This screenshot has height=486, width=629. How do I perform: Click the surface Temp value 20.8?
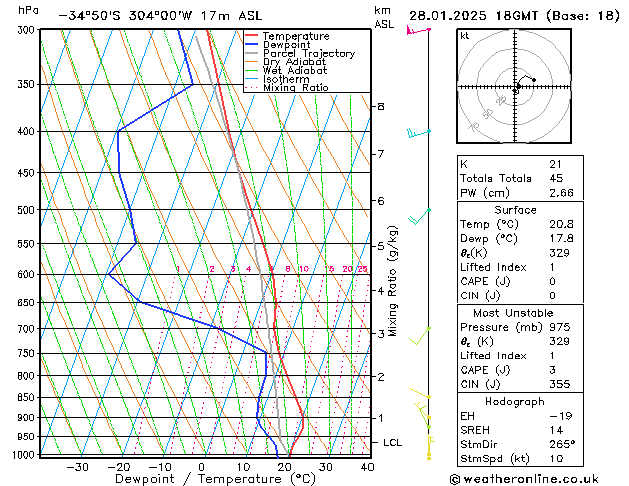point(561,224)
